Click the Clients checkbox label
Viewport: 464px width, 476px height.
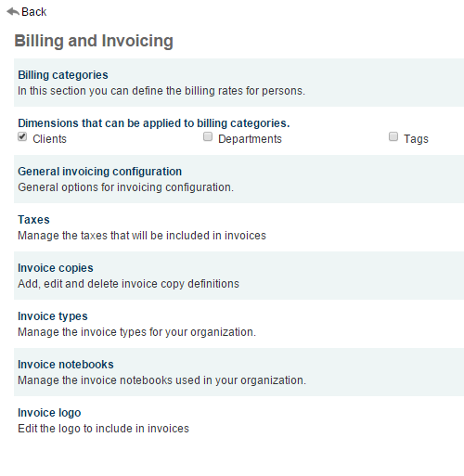[49, 139]
